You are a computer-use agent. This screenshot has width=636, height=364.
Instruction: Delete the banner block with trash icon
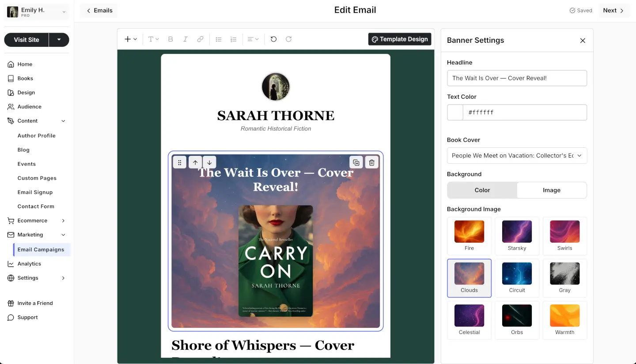372,162
